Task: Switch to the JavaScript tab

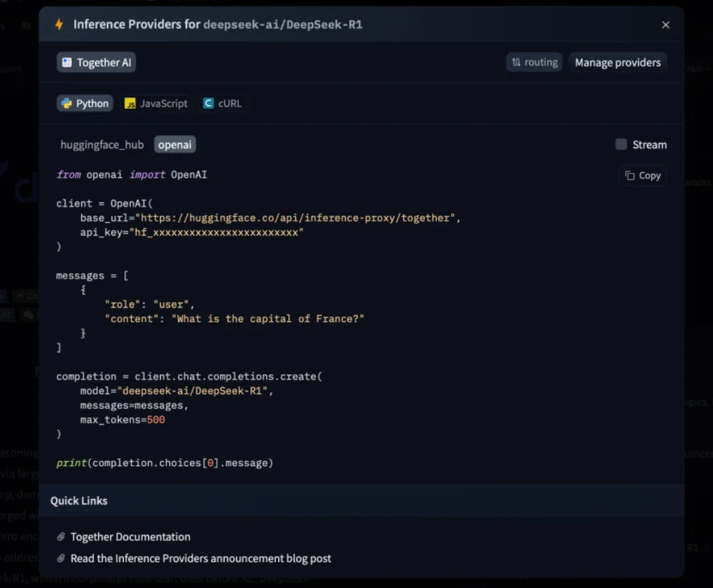Action: point(156,103)
